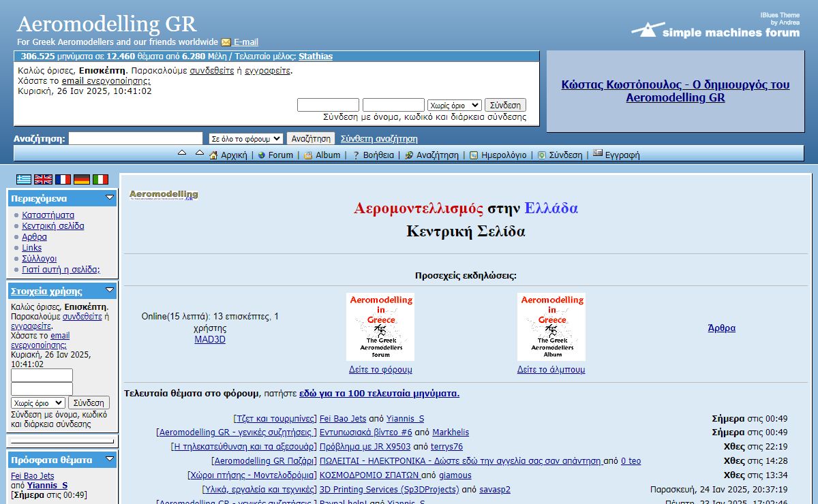The width and height of the screenshot is (818, 504).
Task: Open Σύλλογοι in the Περιεχόμενα list
Action: [x=40, y=259]
